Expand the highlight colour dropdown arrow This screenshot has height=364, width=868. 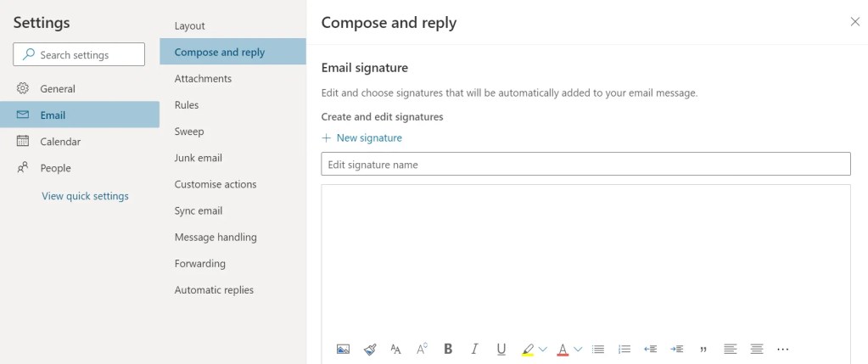(x=542, y=349)
